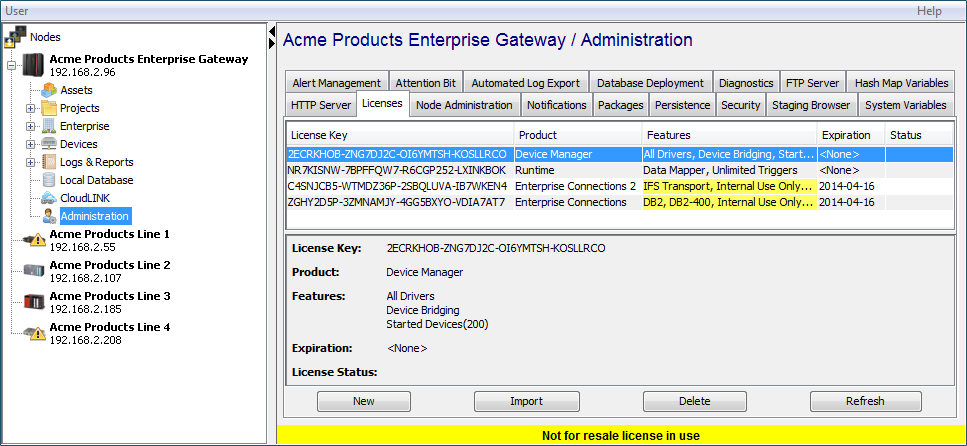Click the Not for resale license banner
The image size is (967, 446).
(621, 436)
